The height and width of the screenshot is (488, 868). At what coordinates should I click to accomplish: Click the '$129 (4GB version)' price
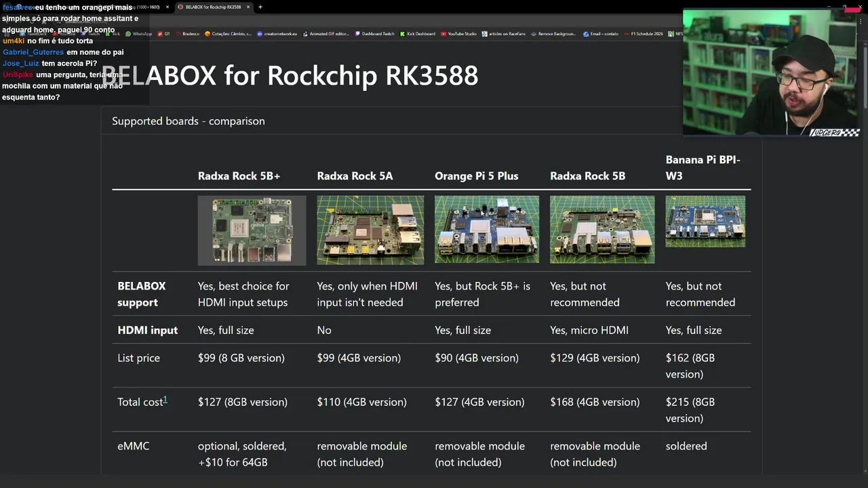click(x=595, y=358)
